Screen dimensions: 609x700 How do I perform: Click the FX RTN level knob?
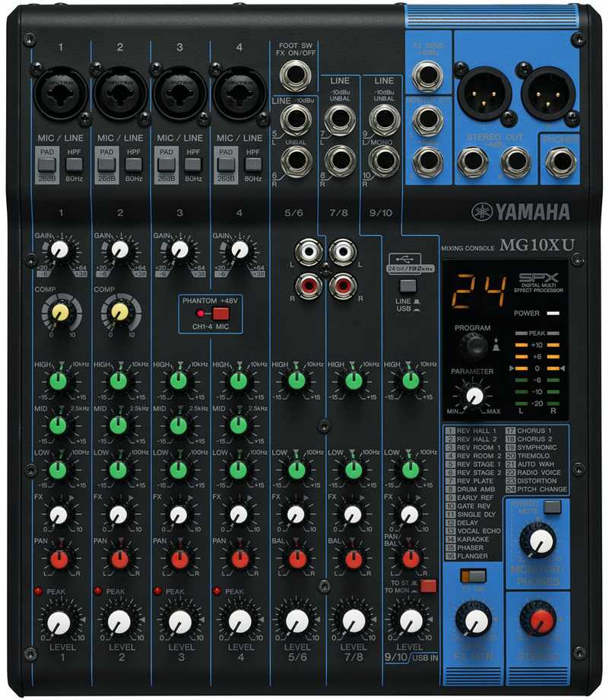474,619
